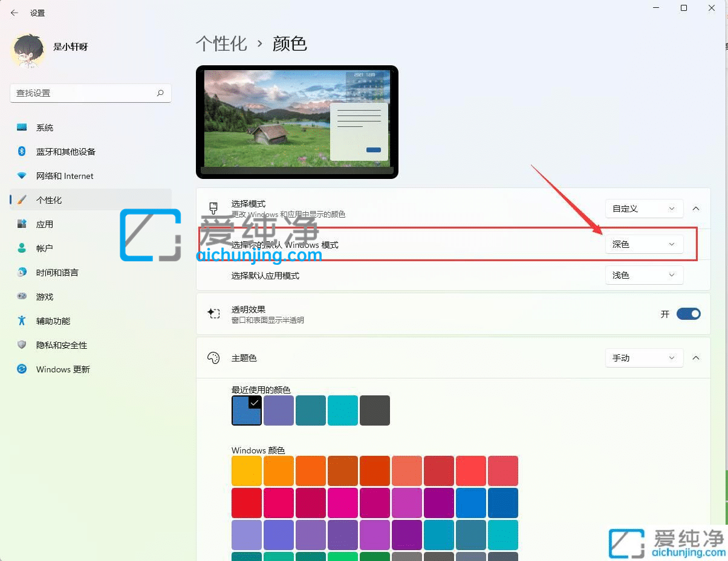Open the 深色 Windows mode dropdown
The image size is (728, 561).
coord(644,244)
